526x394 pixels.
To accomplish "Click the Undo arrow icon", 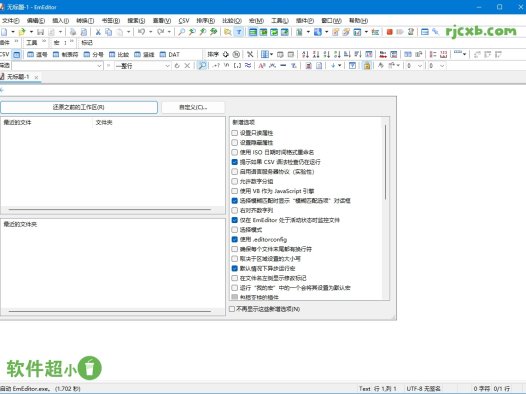I will 141,32.
